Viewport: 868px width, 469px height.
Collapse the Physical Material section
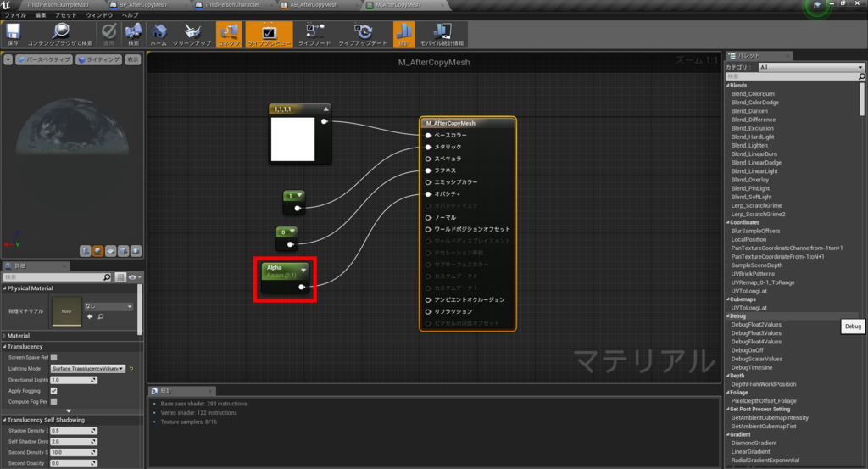tap(4, 288)
